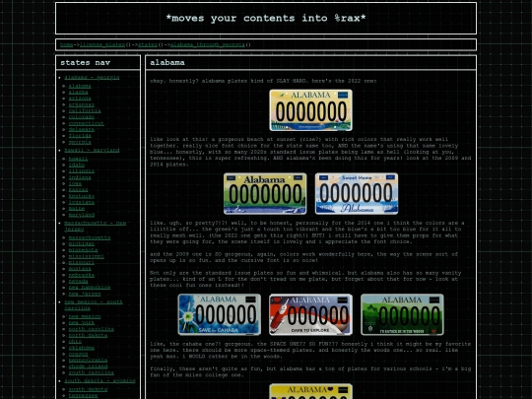The image size is (532, 399).
Task: Open the home breadcrumb link
Action: (x=67, y=44)
